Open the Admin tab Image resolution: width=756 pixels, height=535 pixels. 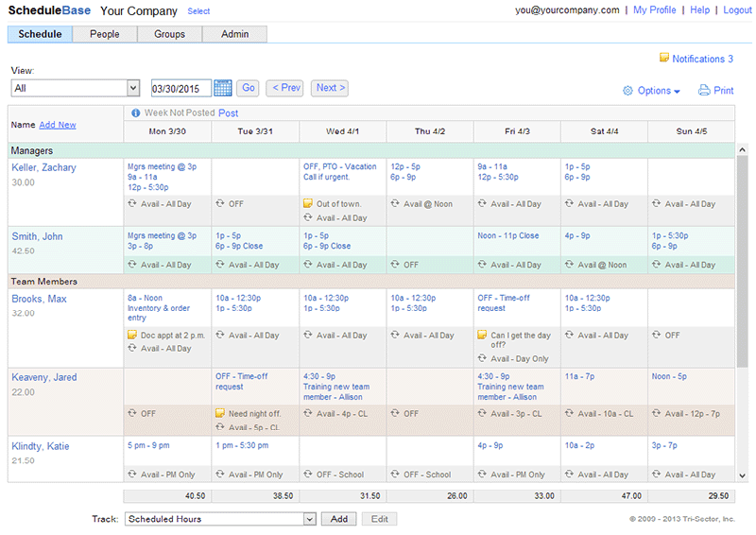tap(235, 34)
